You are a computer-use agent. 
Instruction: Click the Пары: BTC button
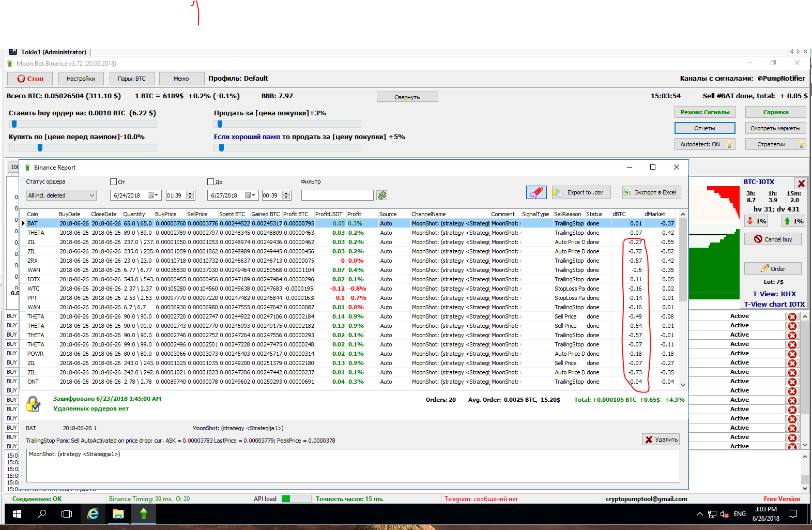132,79
